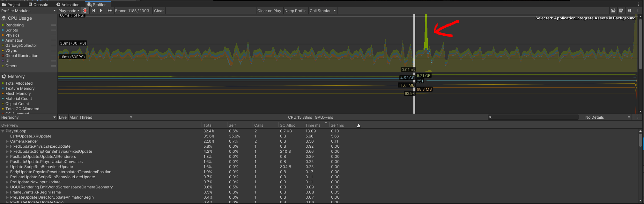Step to the previous frame
Image resolution: width=644 pixels, height=204 pixels.
[x=93, y=11]
